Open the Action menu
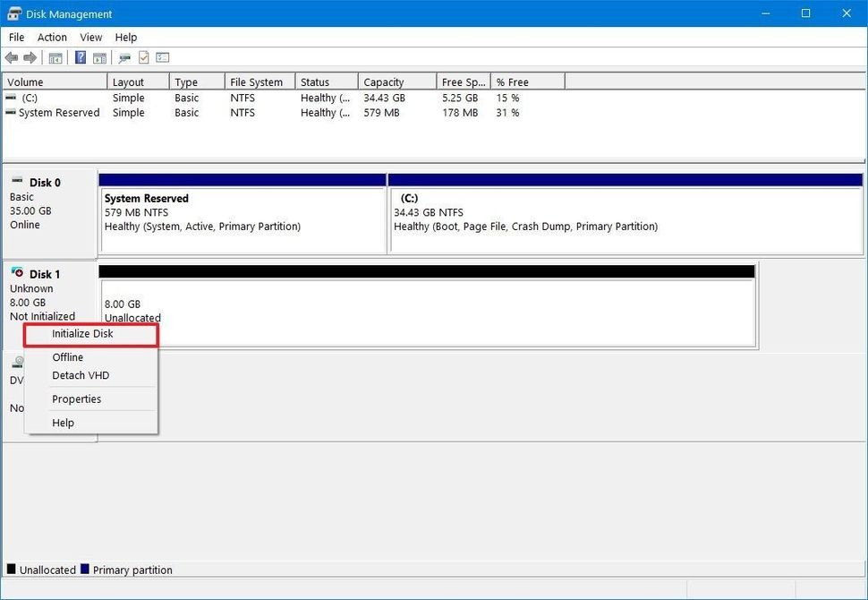Viewport: 868px width, 600px height. tap(51, 37)
